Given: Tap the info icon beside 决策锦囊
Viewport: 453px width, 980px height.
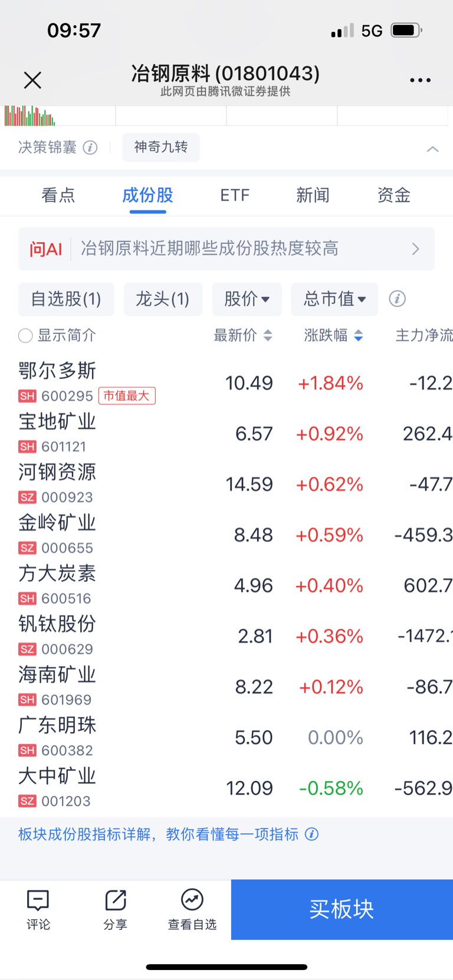Looking at the screenshot, I should 90,147.
